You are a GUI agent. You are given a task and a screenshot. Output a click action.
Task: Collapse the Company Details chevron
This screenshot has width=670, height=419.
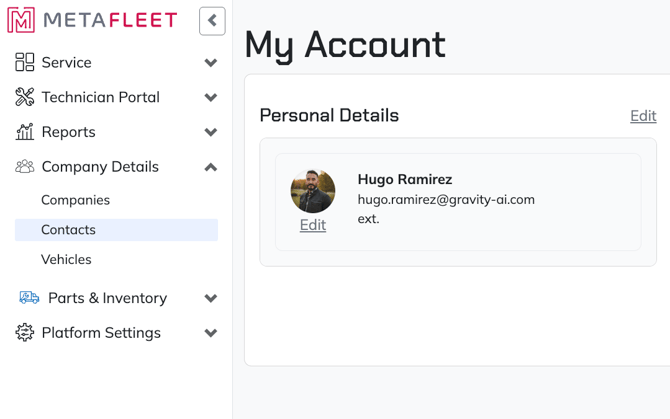tap(211, 167)
